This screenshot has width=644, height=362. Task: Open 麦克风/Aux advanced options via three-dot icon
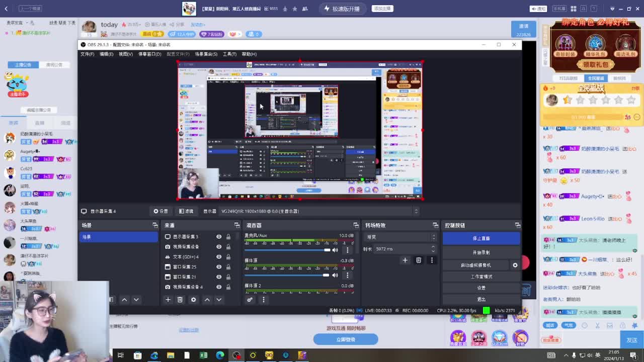[348, 250]
